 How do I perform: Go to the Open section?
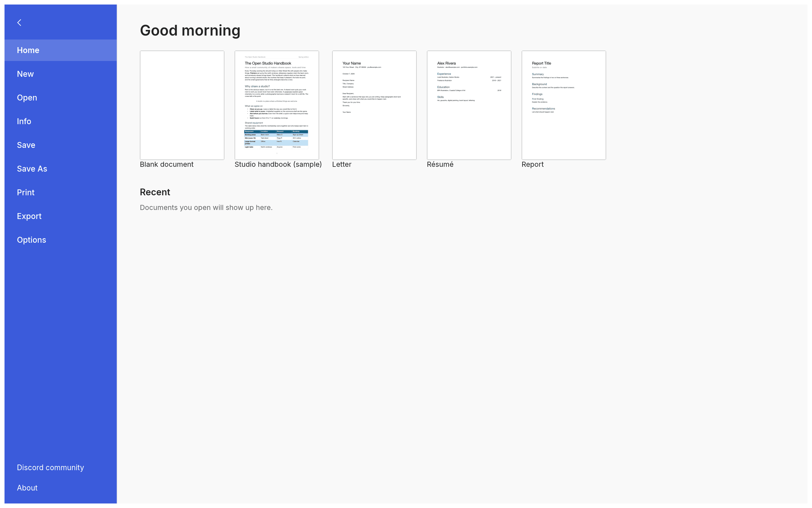pyautogui.click(x=60, y=97)
